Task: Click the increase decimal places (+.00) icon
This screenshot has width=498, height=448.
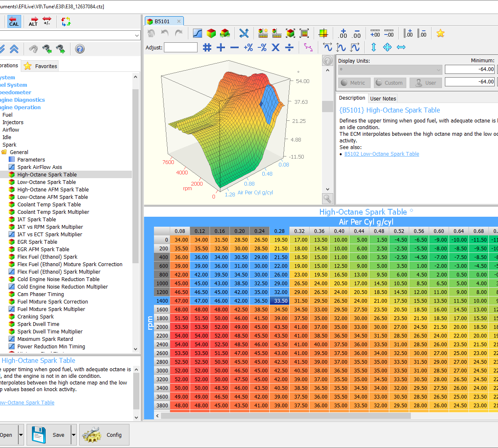Action: [x=343, y=34]
